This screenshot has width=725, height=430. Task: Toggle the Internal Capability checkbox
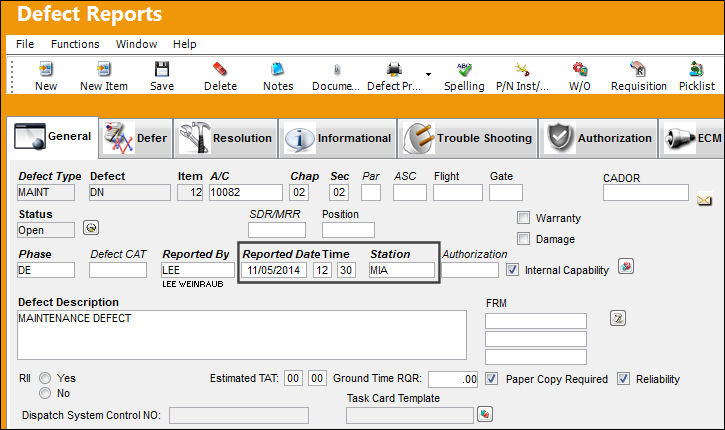tap(512, 270)
